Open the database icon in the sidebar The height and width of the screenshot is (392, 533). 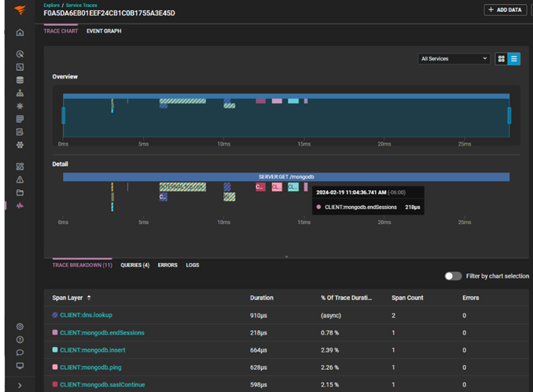tap(20, 80)
